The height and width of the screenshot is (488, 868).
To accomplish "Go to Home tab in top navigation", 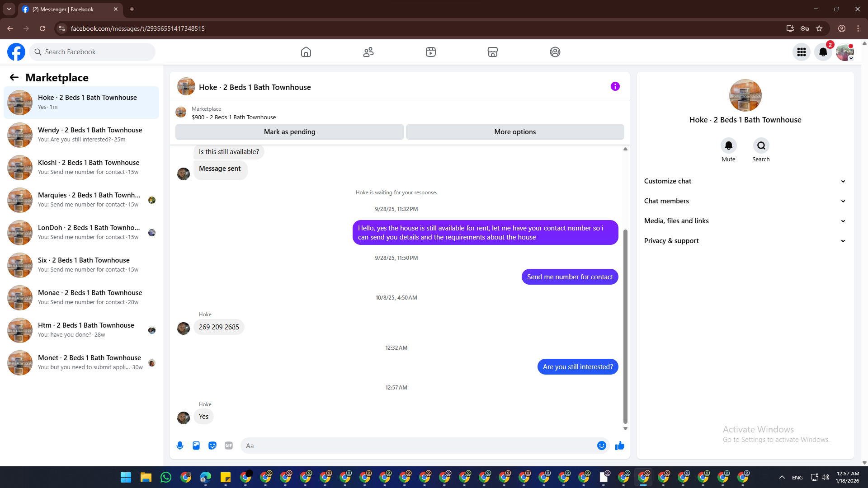I will point(306,52).
